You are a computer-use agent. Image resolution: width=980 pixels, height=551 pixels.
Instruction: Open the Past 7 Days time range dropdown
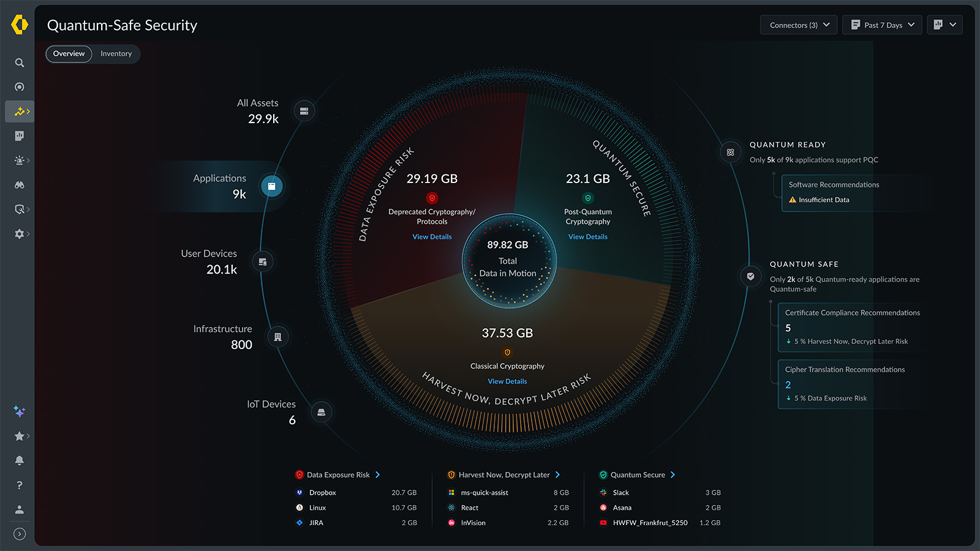click(882, 25)
